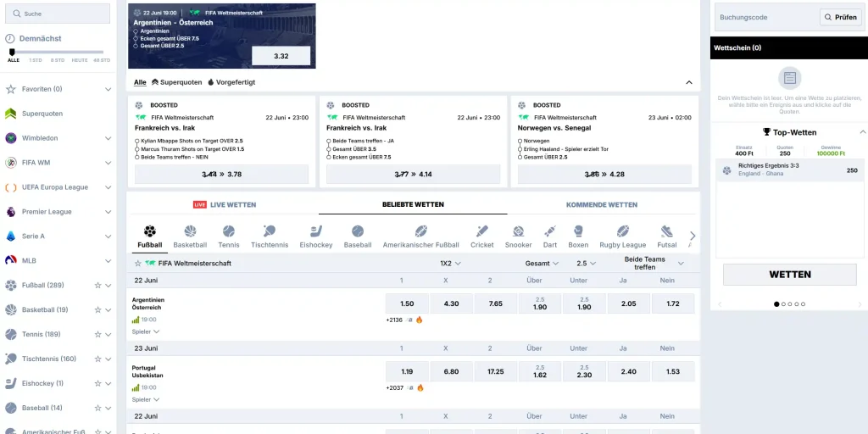Toggle favorite star for FIFA Weltmeisterschaft league

(x=138, y=264)
